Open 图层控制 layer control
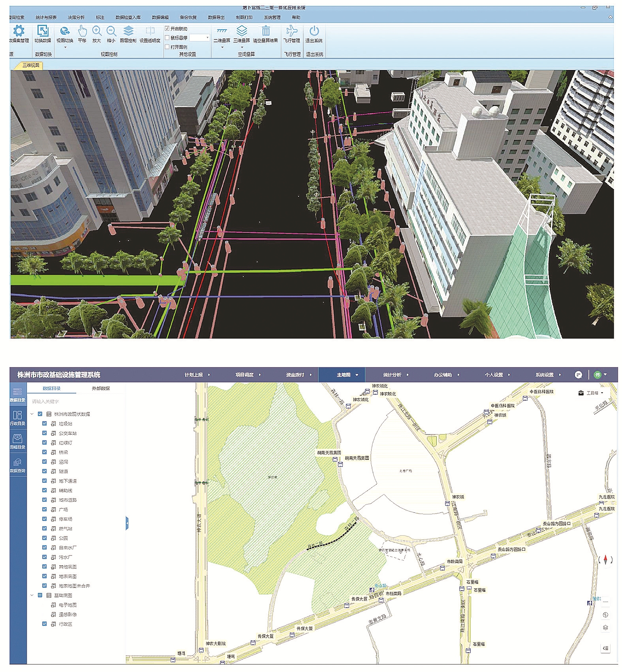The height and width of the screenshot is (672, 622). (128, 31)
